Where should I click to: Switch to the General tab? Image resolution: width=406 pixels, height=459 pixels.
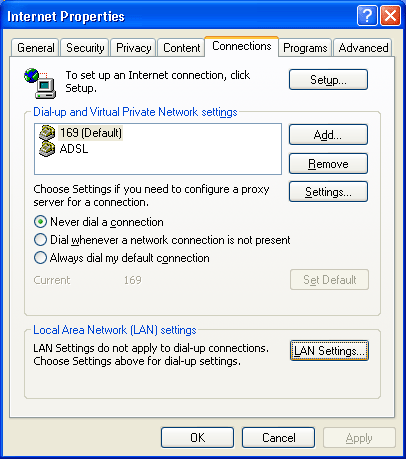(35, 48)
